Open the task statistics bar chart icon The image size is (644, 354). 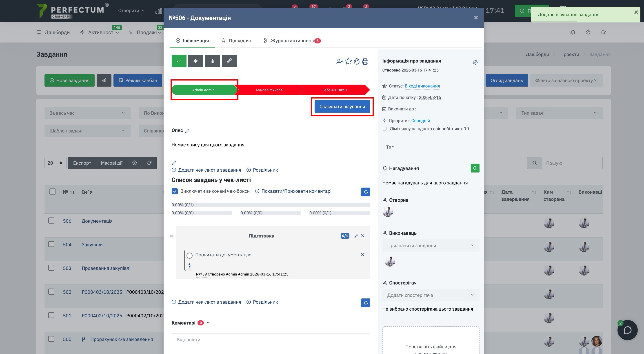coord(212,61)
